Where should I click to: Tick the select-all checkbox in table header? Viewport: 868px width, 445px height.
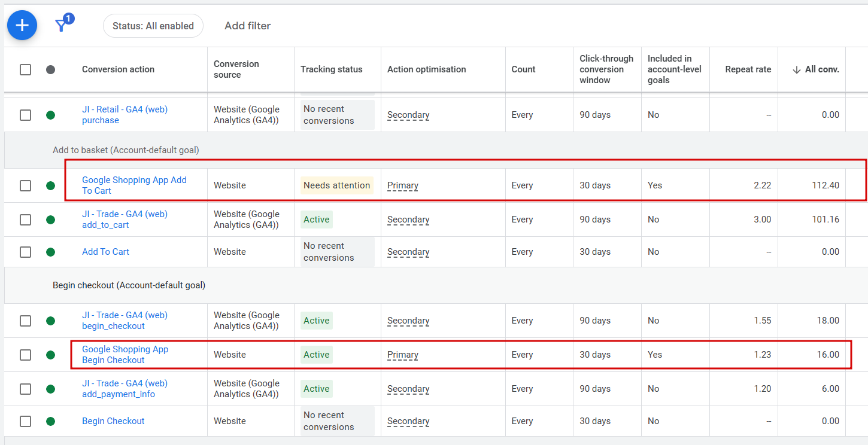tap(25, 69)
